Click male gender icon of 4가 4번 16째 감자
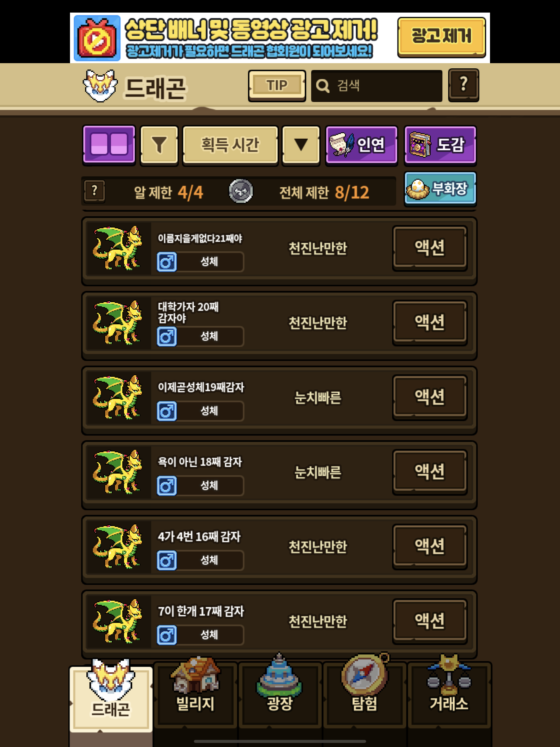Screen dimensions: 560x747 point(167,560)
